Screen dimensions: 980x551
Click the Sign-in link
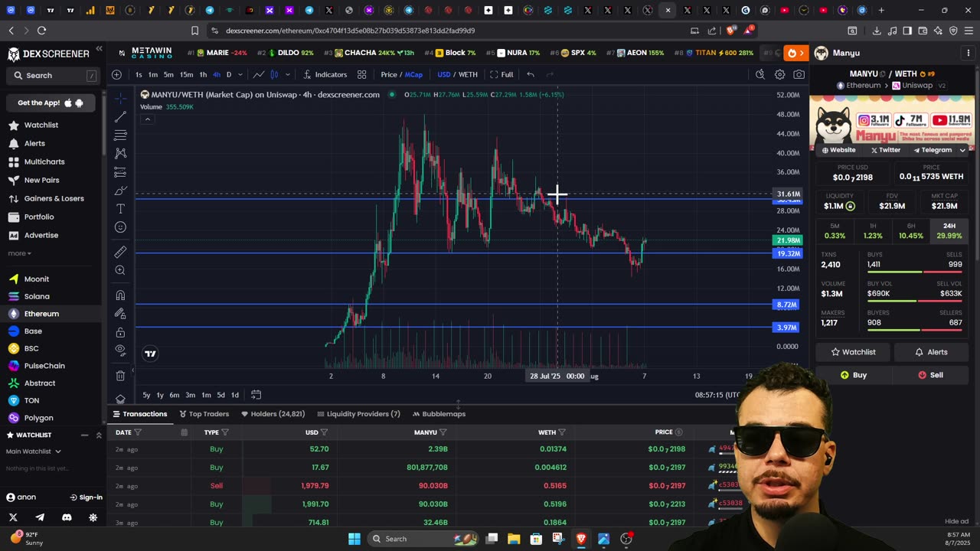(86, 497)
